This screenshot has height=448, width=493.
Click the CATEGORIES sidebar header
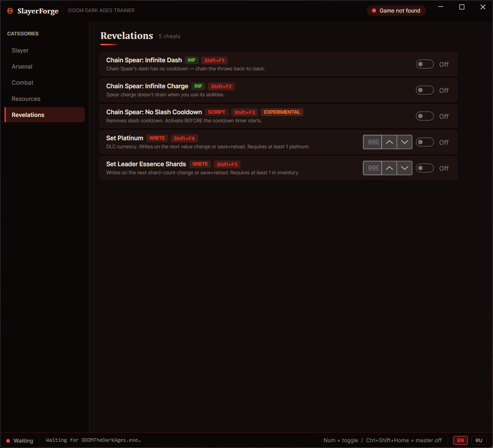pyautogui.click(x=23, y=34)
